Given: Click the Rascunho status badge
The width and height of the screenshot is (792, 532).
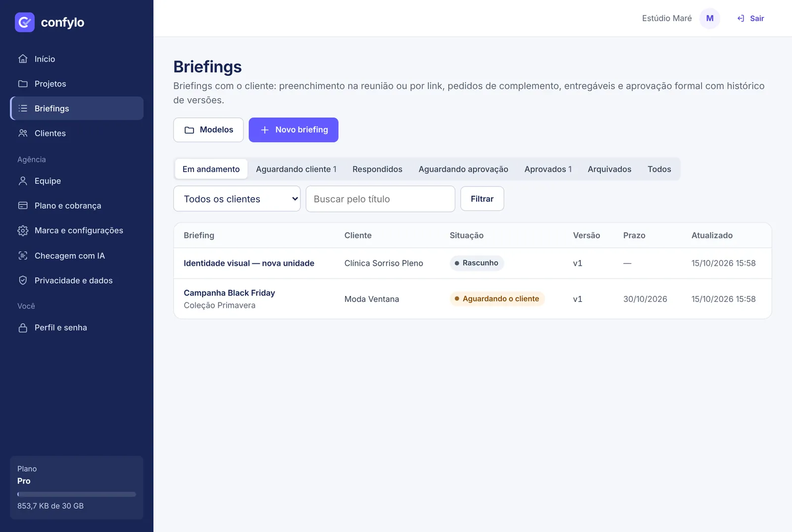Looking at the screenshot, I should point(477,263).
